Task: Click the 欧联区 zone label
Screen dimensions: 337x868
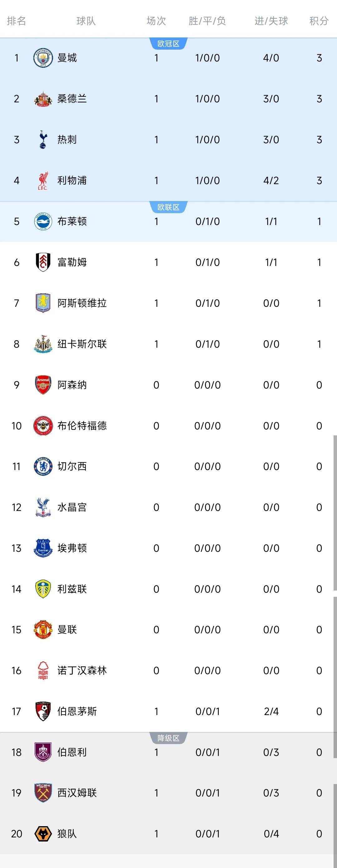Action: coord(168,207)
